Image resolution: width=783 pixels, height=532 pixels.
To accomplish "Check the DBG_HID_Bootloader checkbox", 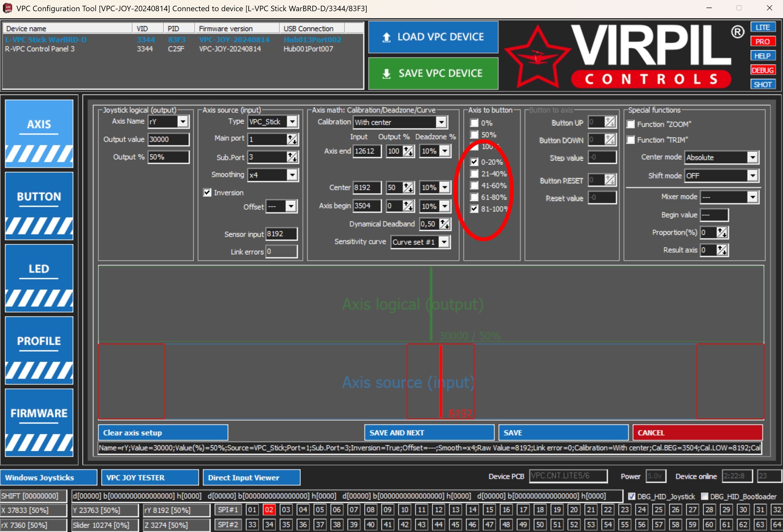I will pos(705,496).
